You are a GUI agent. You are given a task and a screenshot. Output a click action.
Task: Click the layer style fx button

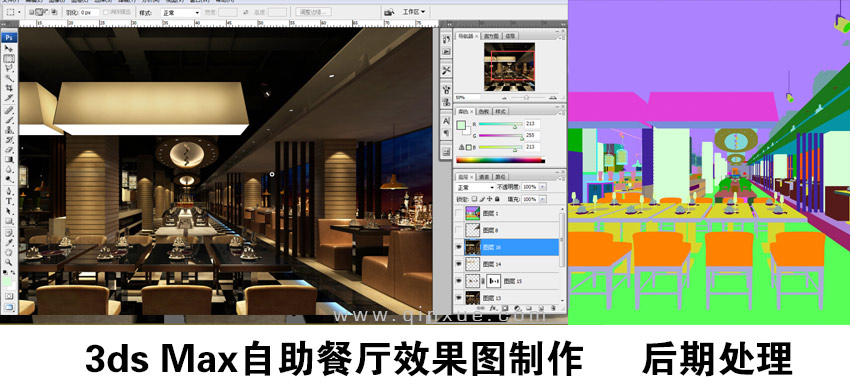tap(493, 308)
